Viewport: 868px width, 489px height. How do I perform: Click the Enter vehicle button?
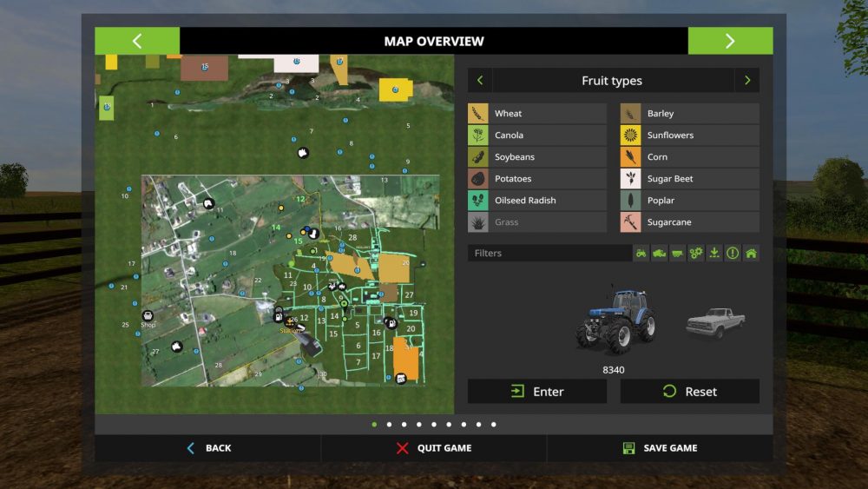tap(537, 392)
